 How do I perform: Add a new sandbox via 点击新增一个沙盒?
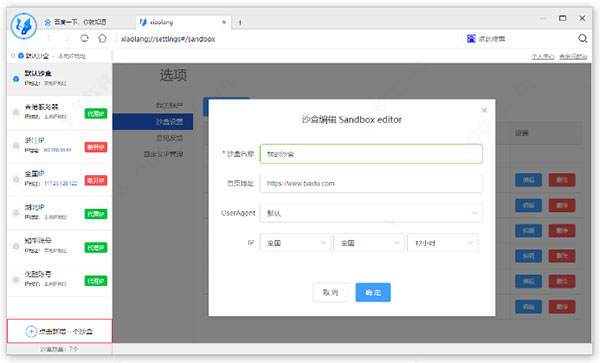pos(60,331)
